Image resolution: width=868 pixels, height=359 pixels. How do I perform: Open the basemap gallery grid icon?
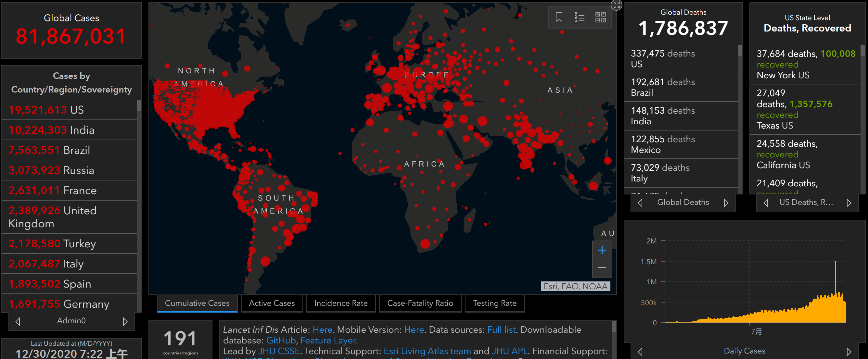(600, 17)
